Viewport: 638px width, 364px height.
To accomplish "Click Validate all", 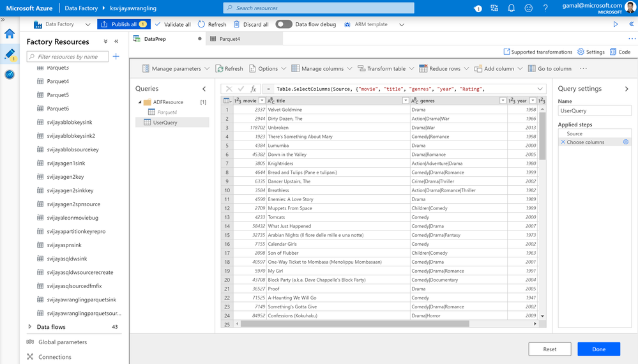I will pyautogui.click(x=173, y=24).
